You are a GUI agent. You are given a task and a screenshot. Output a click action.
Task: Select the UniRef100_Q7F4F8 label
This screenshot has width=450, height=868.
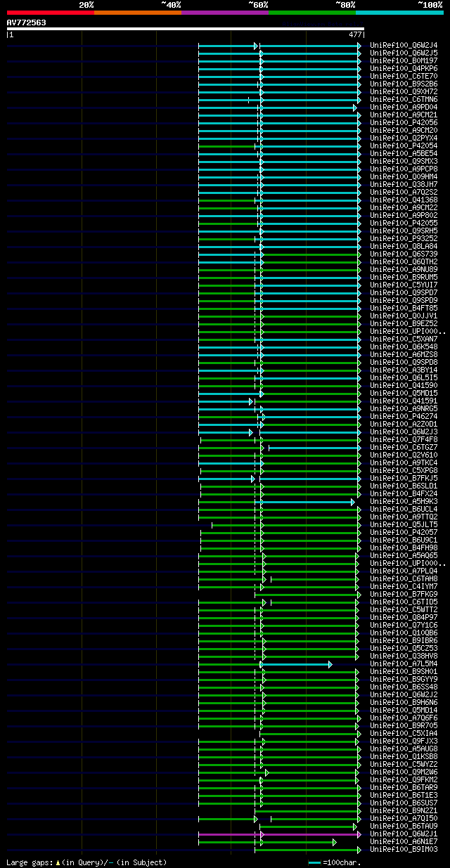point(404,440)
